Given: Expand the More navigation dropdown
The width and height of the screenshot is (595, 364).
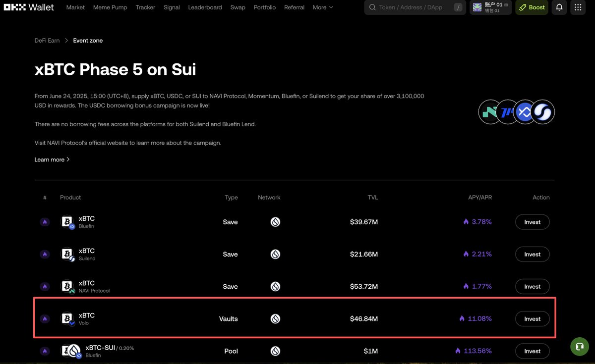Looking at the screenshot, I should click(323, 7).
